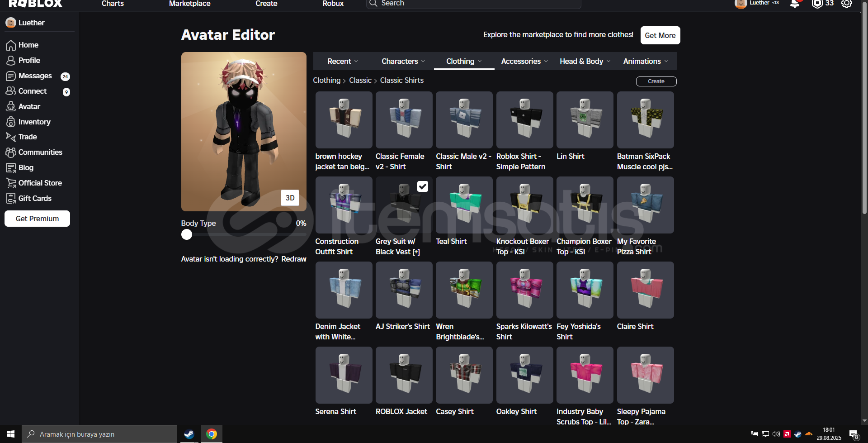
Task: Open the notifications bell
Action: [x=795, y=4]
